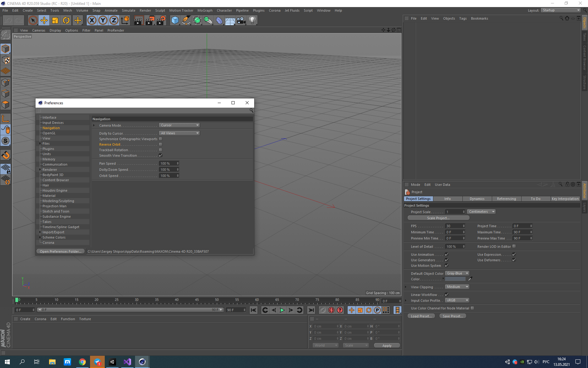Toggle Use Animation checkbox
The width and height of the screenshot is (588, 368).
[x=447, y=255]
